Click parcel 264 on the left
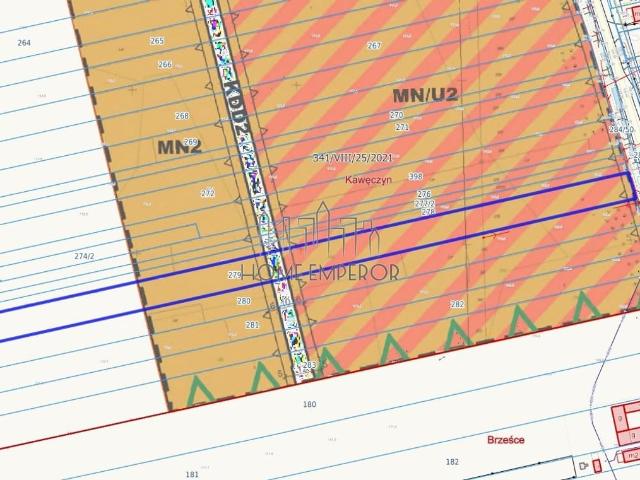 [24, 43]
